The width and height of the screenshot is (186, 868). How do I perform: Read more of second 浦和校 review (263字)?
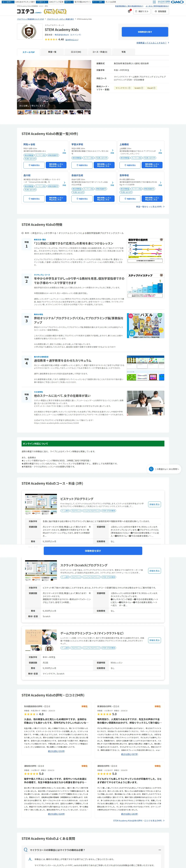click(130, 814)
